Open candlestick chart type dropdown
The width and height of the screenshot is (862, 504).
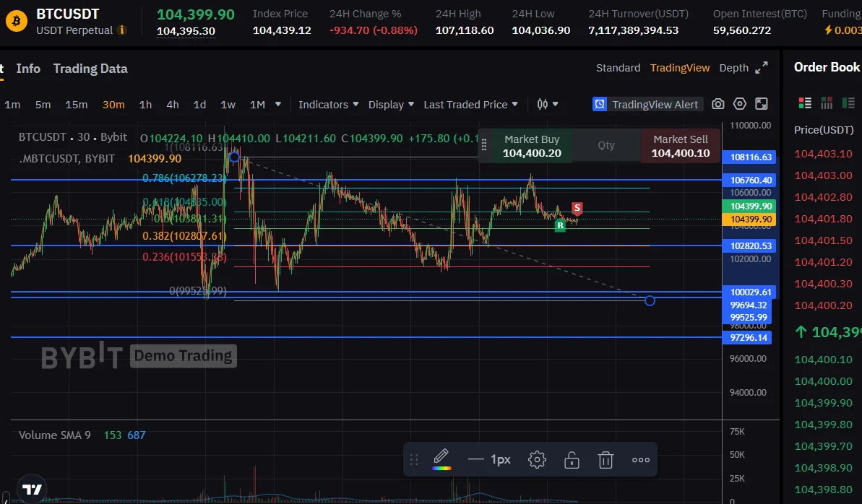pos(548,104)
